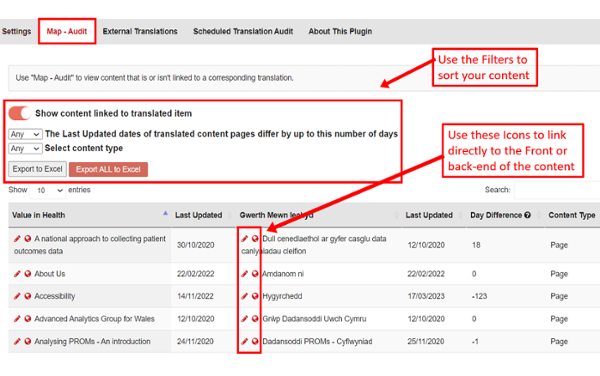
Task: Click pencil icon for 'Dull cenedlaethol' Welsh page
Action: click(245, 239)
